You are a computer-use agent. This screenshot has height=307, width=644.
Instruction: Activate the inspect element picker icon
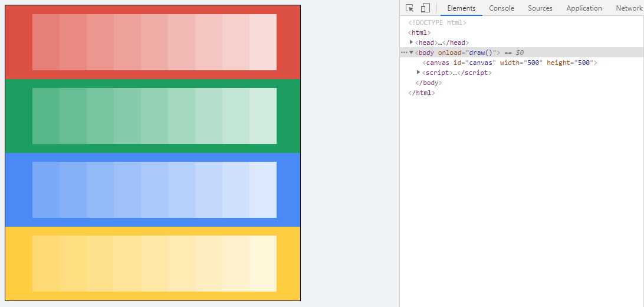tap(409, 8)
